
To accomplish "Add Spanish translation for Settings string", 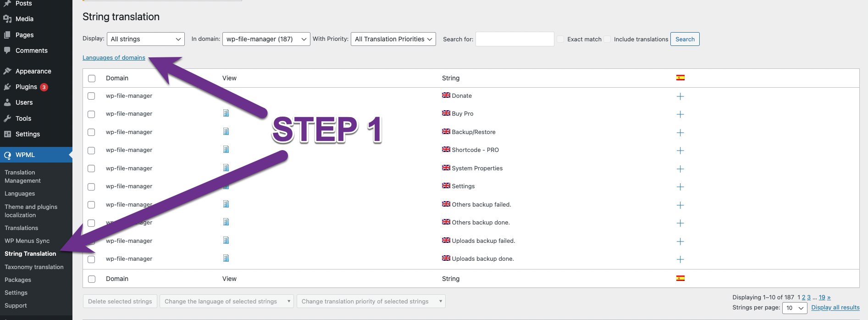I will (x=680, y=187).
